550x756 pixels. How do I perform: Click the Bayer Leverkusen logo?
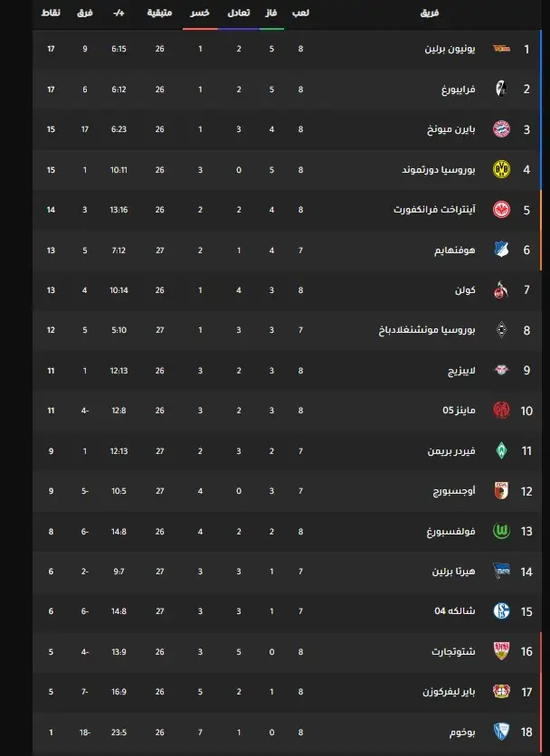[x=500, y=692]
